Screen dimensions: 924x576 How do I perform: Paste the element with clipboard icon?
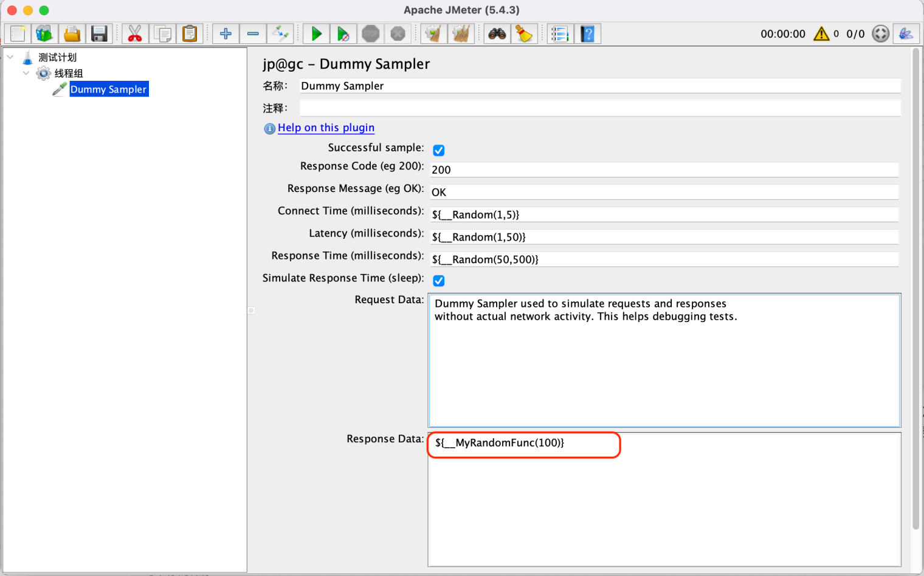(190, 33)
